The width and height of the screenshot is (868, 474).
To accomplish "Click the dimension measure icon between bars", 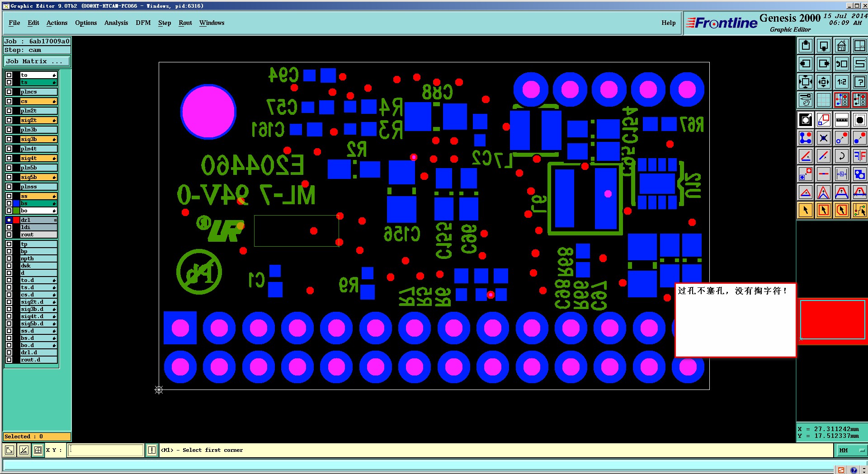I will (x=841, y=174).
